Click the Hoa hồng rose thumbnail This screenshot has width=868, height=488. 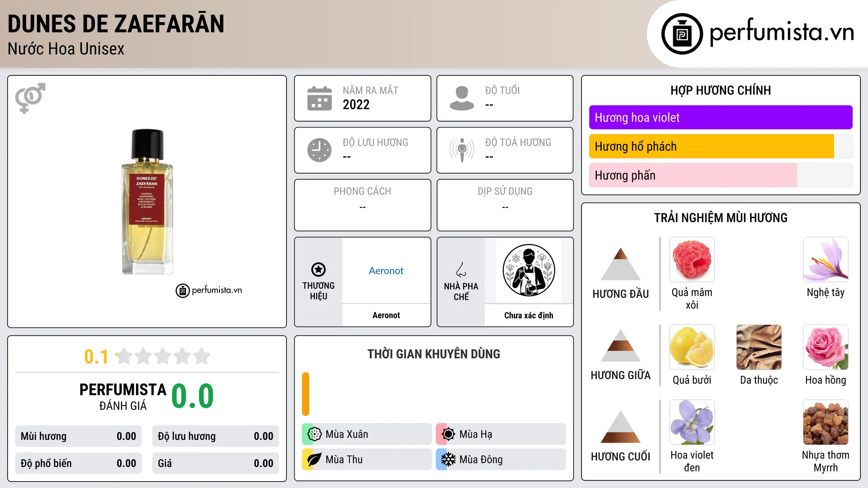tap(826, 347)
